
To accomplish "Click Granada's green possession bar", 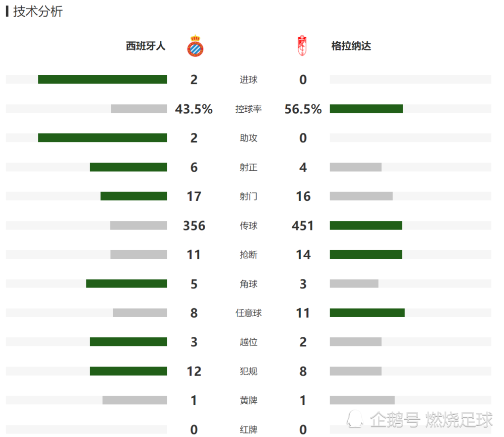I will [366, 109].
